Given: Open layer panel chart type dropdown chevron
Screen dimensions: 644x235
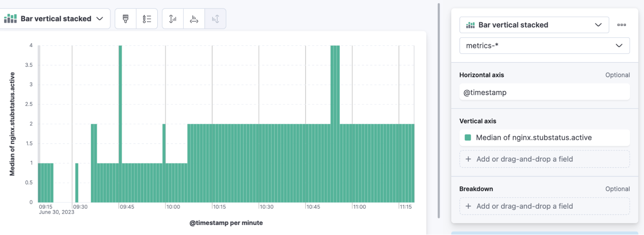Looking at the screenshot, I should 598,25.
